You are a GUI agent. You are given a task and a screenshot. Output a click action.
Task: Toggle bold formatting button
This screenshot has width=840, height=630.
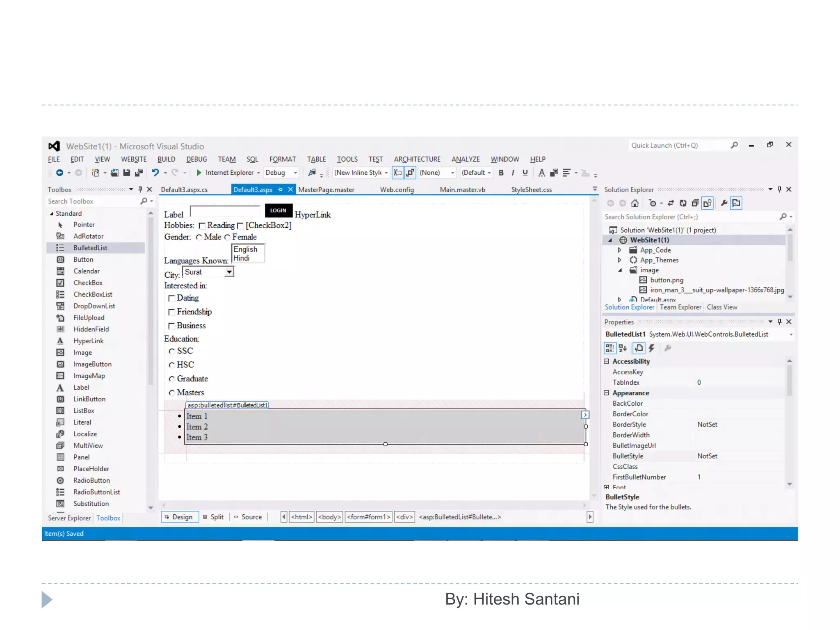(x=501, y=173)
